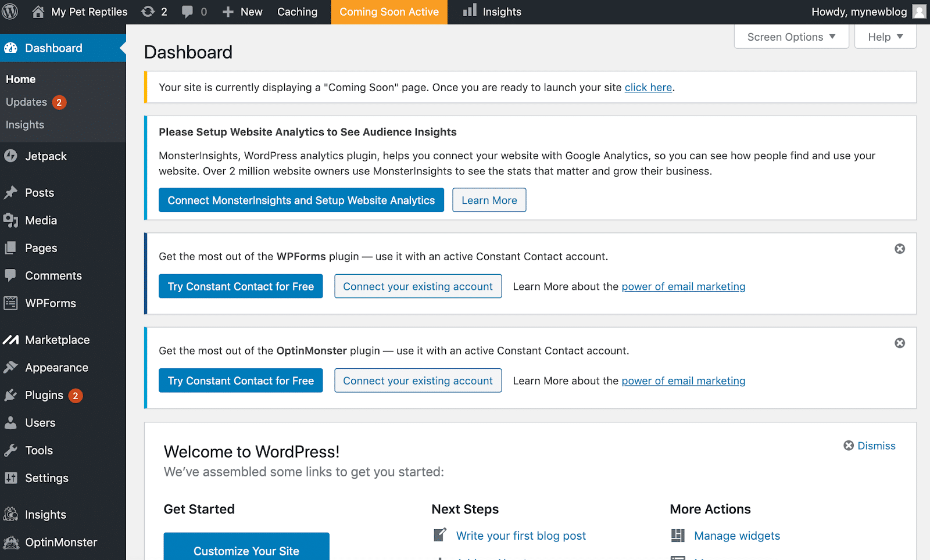Click the edit icon beside Write your first blog post
Screen dimensions: 930x560
(x=440, y=534)
